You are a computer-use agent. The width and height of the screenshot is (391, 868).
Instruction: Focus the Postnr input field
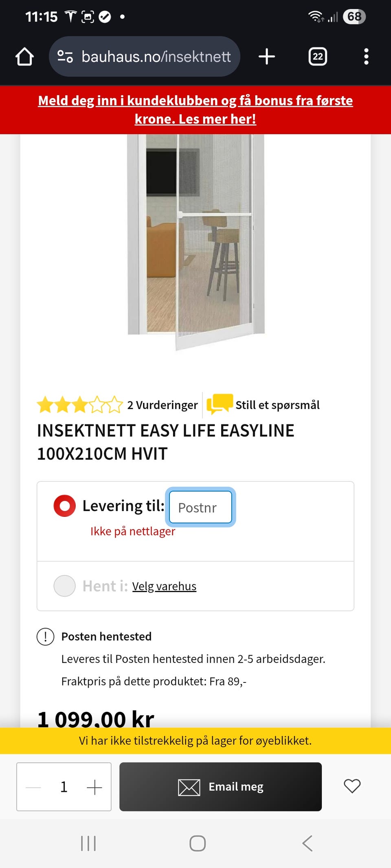point(200,507)
